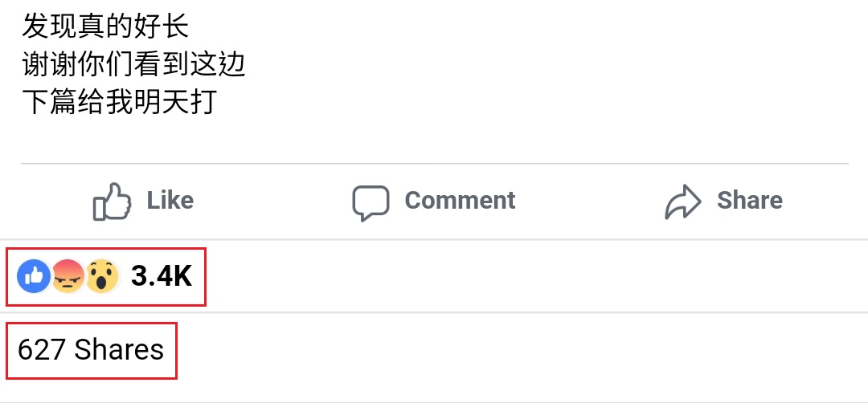Click the post line "发现真的好长"
Image resolution: width=868 pixels, height=403 pixels.
[105, 26]
